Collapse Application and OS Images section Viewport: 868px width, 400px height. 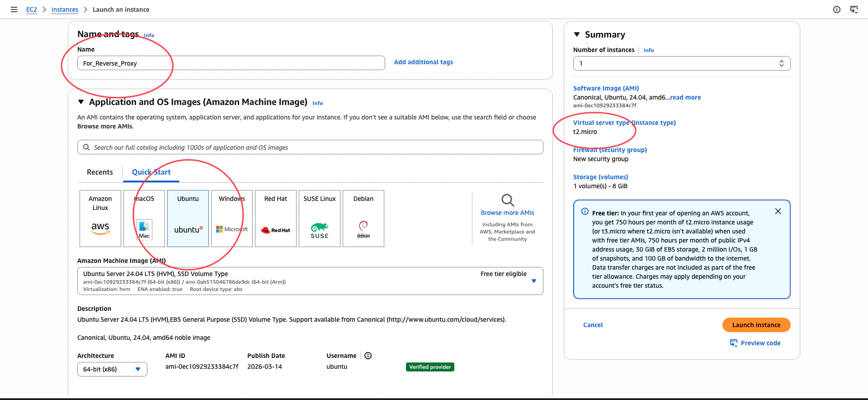coord(81,102)
